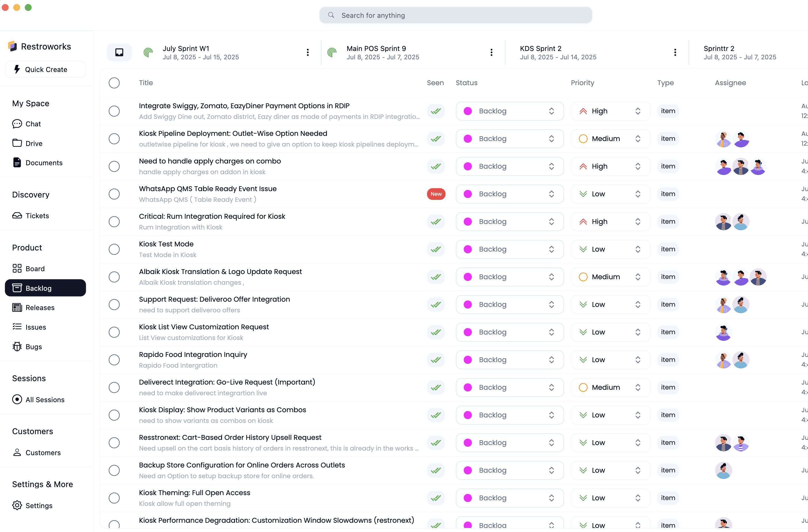Image resolution: width=808 pixels, height=532 pixels.
Task: Open Status dropdown for Integrate Swiggy item
Action: [509, 111]
